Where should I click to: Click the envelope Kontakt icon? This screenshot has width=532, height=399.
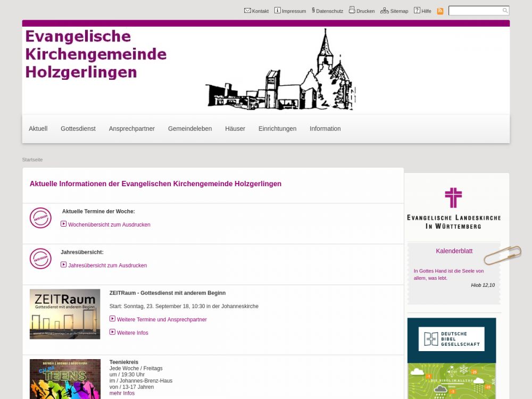(x=247, y=11)
